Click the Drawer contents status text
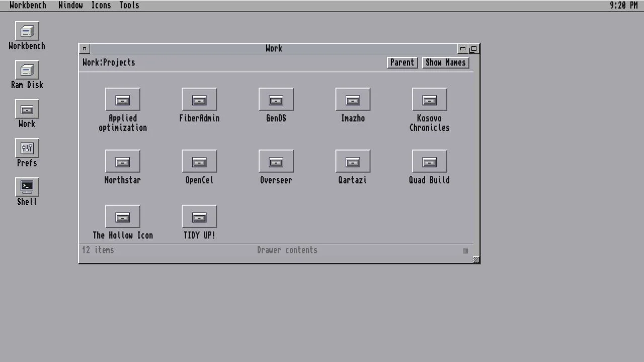 [287, 250]
